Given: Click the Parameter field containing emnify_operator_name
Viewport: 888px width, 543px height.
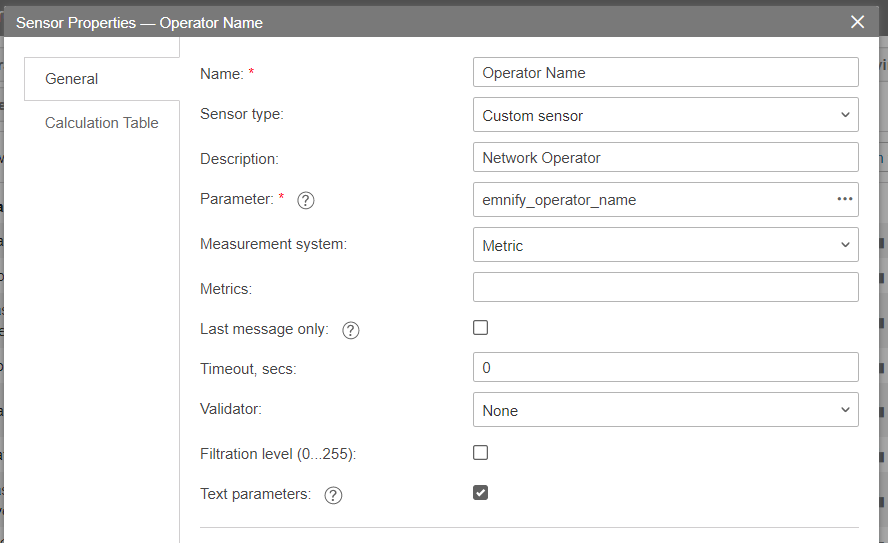Looking at the screenshot, I should tap(650, 200).
